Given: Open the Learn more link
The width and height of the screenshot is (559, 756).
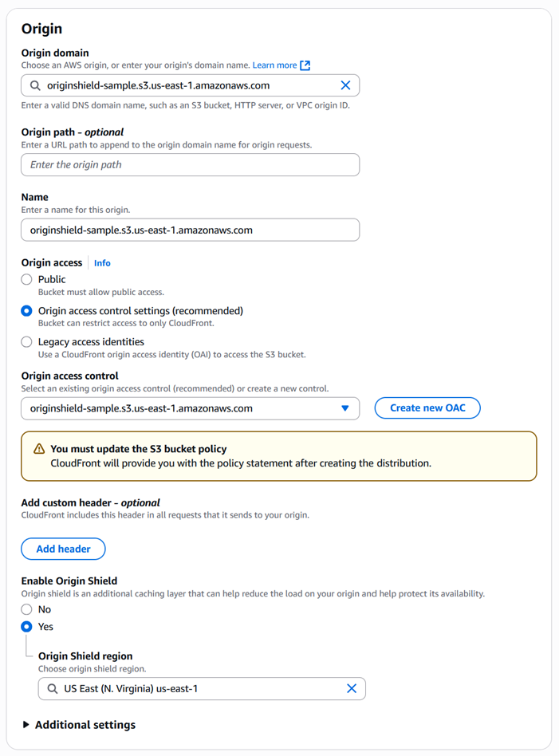Looking at the screenshot, I should [275, 65].
